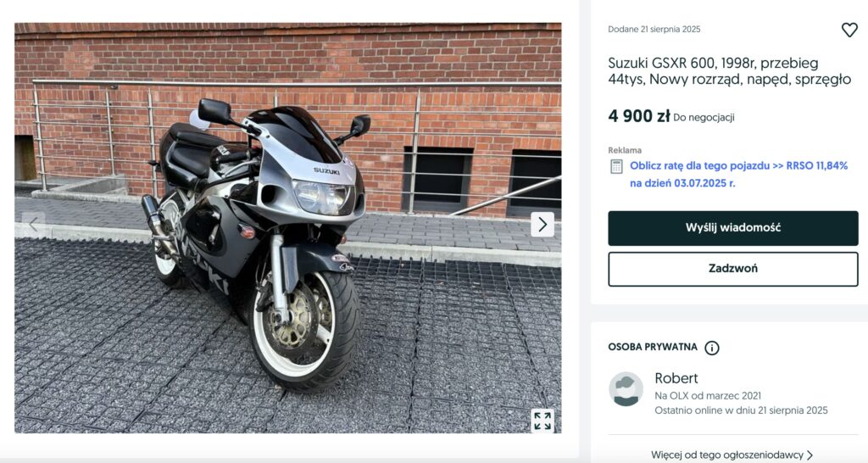Click the main Suzuki motorcycle photo

coord(288,227)
